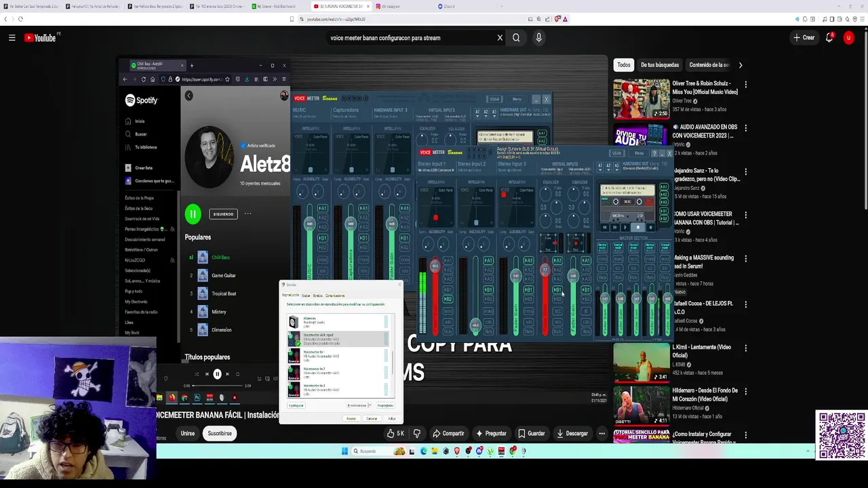
Task: Click the red Stereo Input 1 fader knob
Action: point(435,266)
